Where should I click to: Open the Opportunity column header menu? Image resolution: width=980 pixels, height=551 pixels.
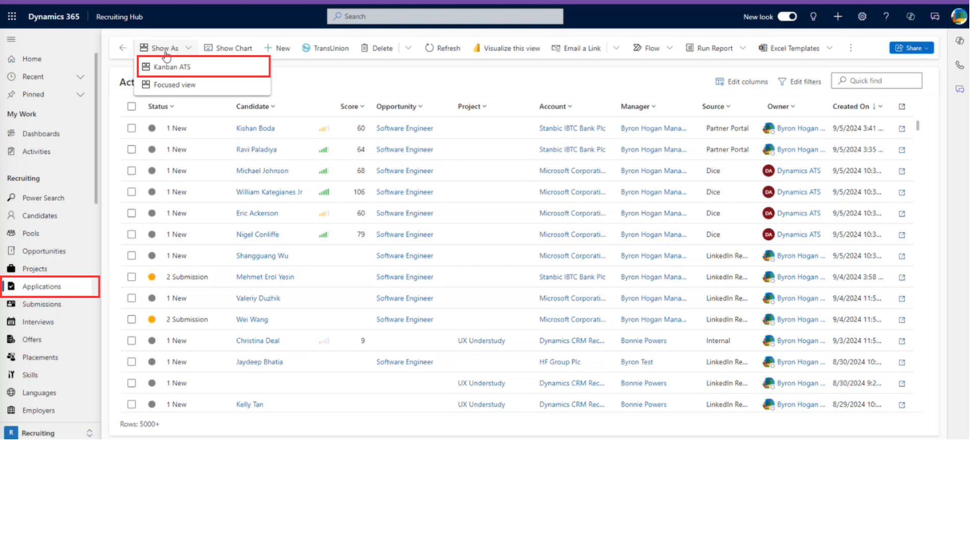(400, 106)
